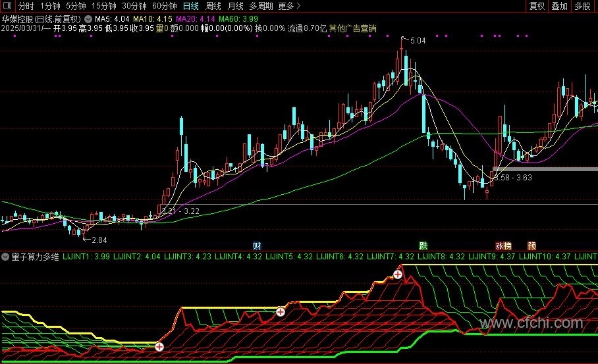Click the 收3.95 closing price value
This screenshot has width=598, height=364.
coord(142,28)
